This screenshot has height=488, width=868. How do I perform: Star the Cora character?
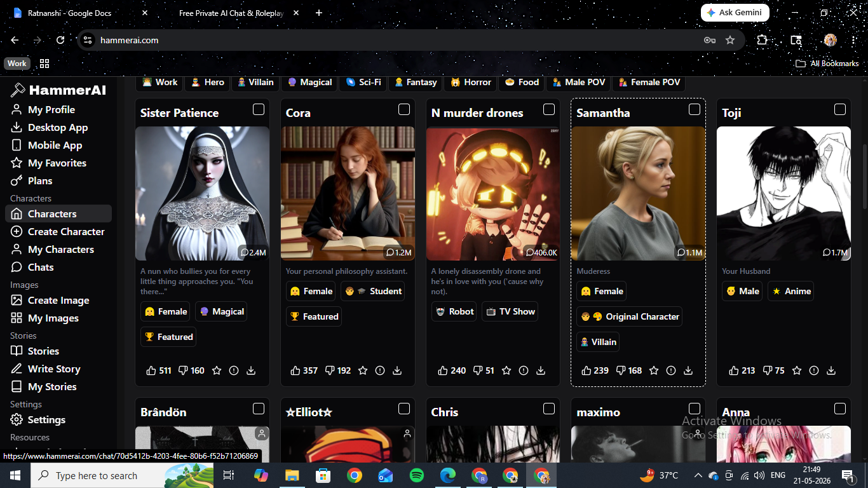coord(363,370)
